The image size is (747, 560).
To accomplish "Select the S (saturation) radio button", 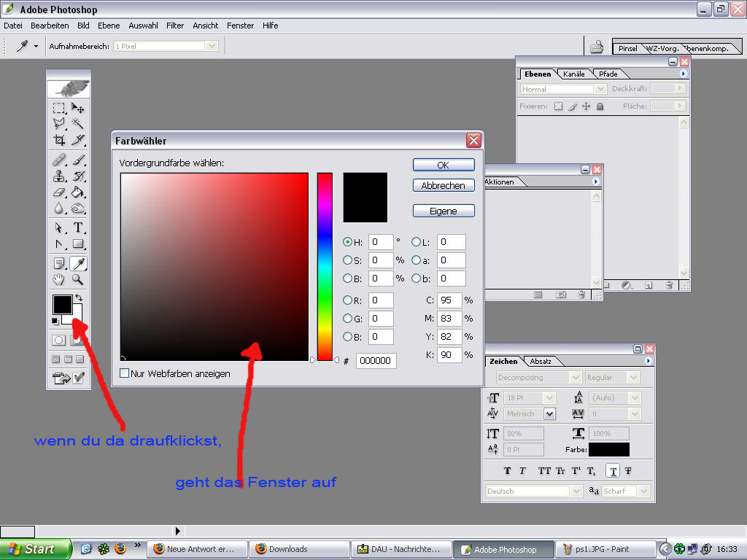I will click(x=348, y=260).
